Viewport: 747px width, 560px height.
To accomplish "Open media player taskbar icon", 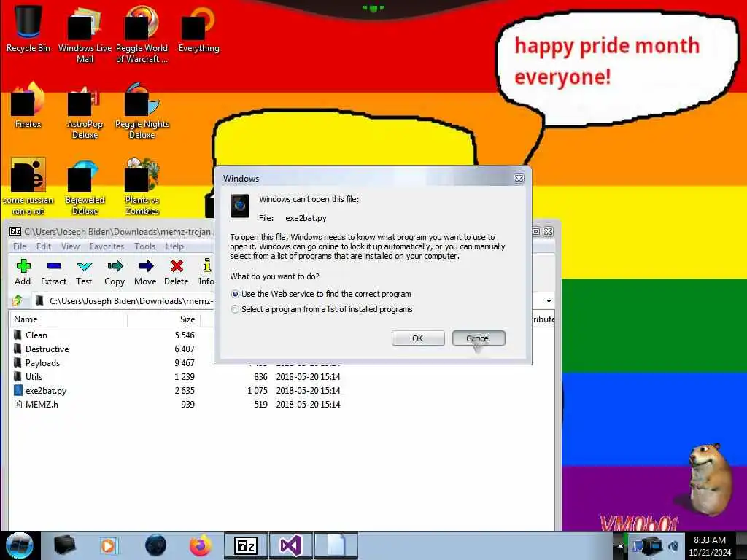I will click(x=109, y=545).
